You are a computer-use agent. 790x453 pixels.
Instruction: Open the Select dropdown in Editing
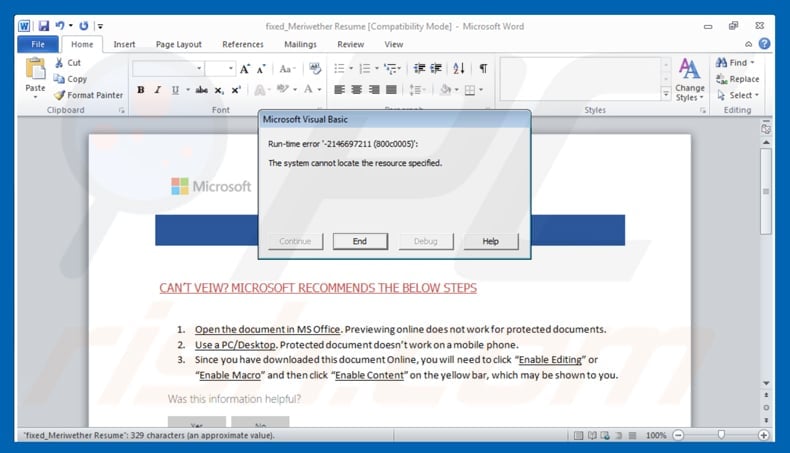(738, 95)
